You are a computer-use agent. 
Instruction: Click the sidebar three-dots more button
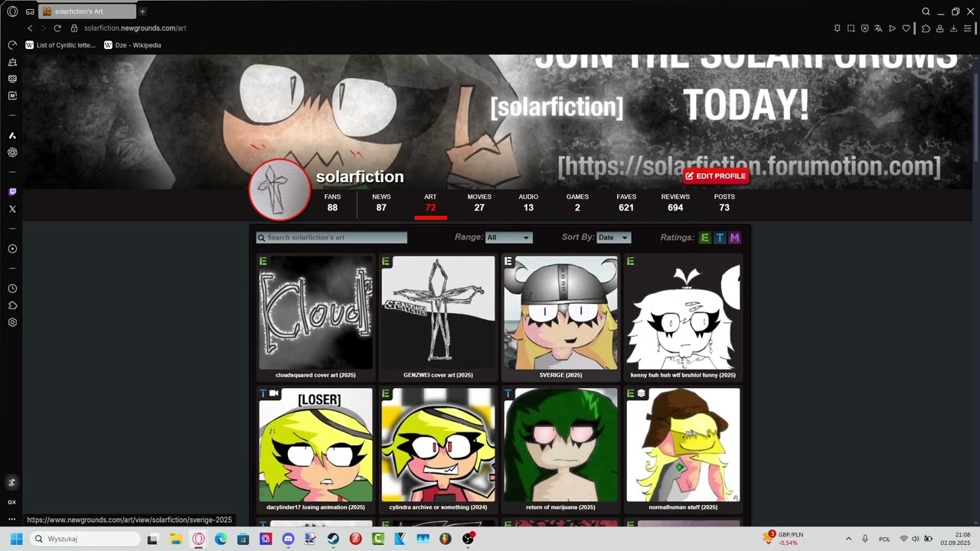point(12,520)
